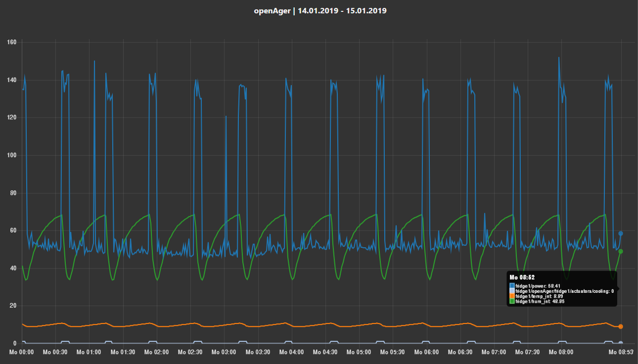
Task: Click y-axis label '100'
Action: 12,155
